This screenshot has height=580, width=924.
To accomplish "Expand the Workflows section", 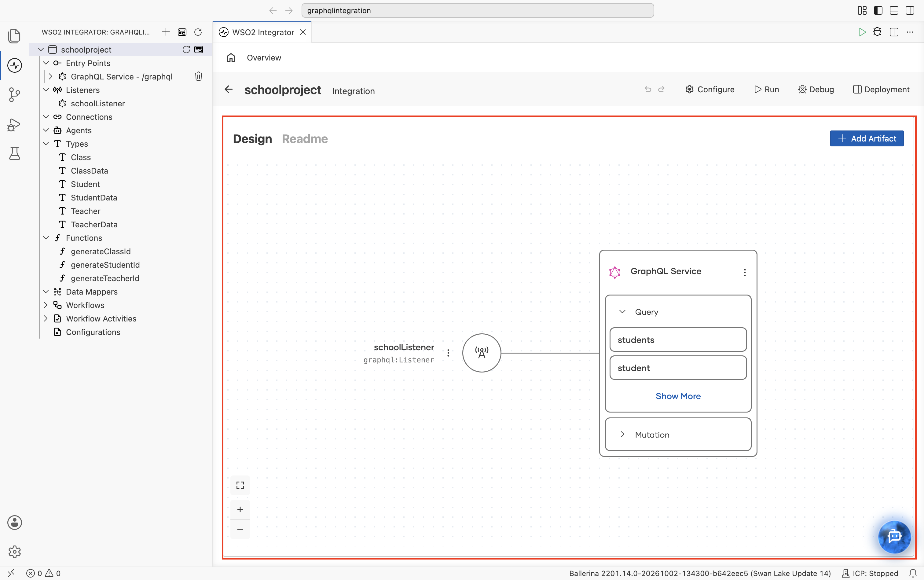I will point(46,305).
